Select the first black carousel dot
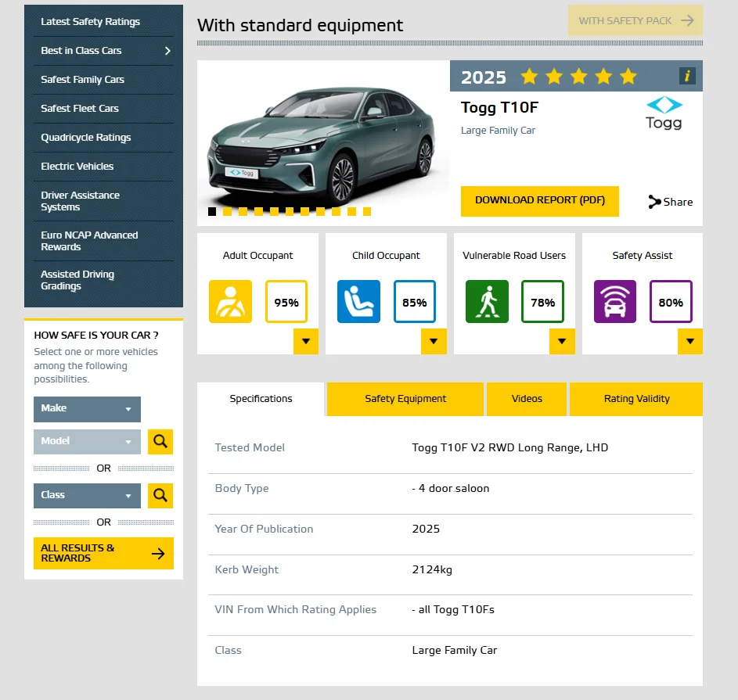Screen dimensions: 738x700 click(212, 212)
